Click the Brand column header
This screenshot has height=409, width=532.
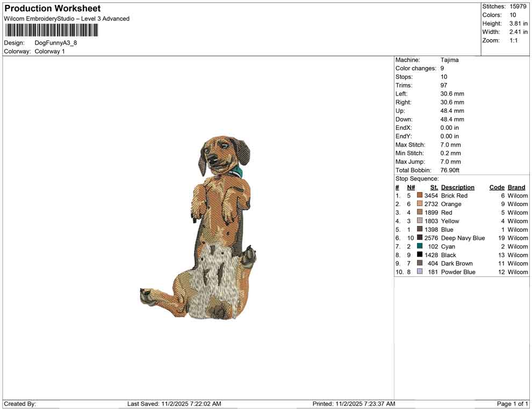(516, 187)
